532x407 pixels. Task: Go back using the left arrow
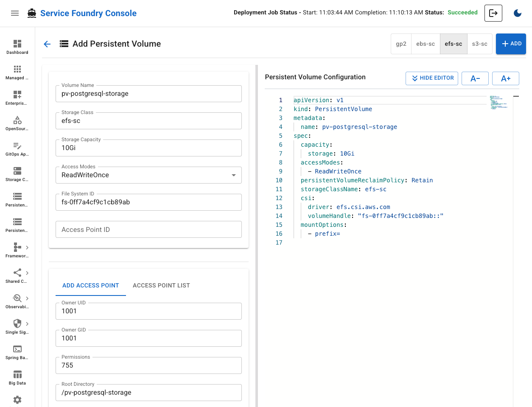pyautogui.click(x=47, y=44)
